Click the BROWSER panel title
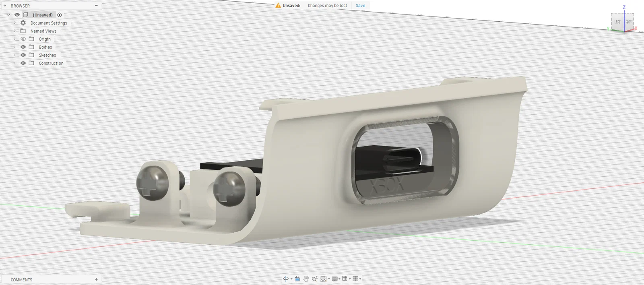This screenshot has width=644, height=285. 20,6
